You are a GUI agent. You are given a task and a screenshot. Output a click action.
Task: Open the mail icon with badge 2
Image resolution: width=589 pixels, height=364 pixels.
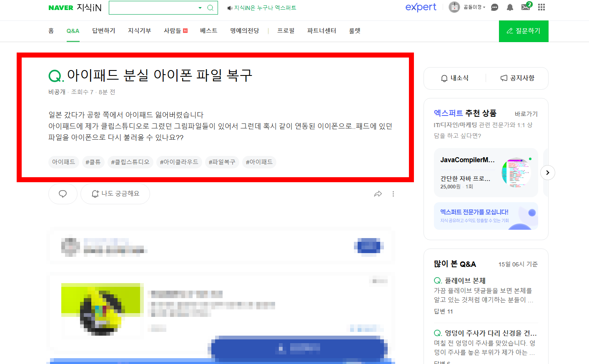[526, 7]
